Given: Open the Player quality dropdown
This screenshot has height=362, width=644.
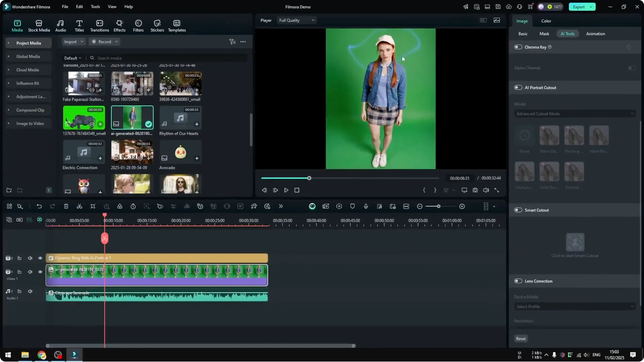Looking at the screenshot, I should [x=297, y=20].
